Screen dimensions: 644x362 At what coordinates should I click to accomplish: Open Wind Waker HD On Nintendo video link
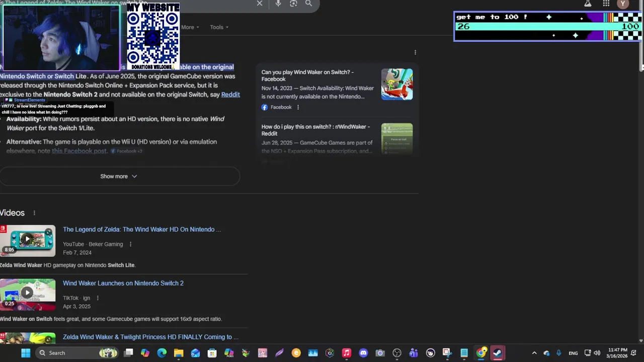click(x=142, y=229)
